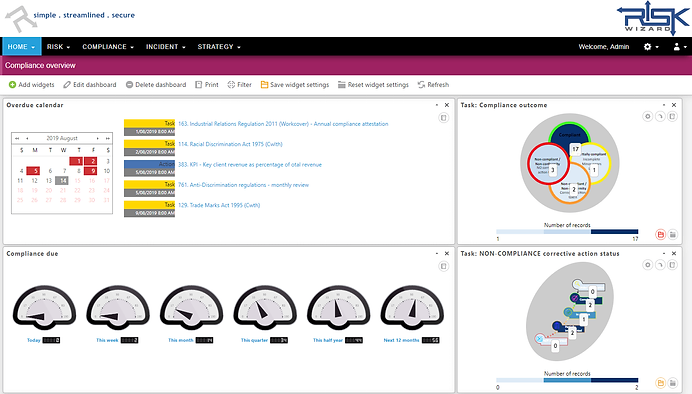Open task 163 Industrial Relations Regulation link

tap(283, 124)
